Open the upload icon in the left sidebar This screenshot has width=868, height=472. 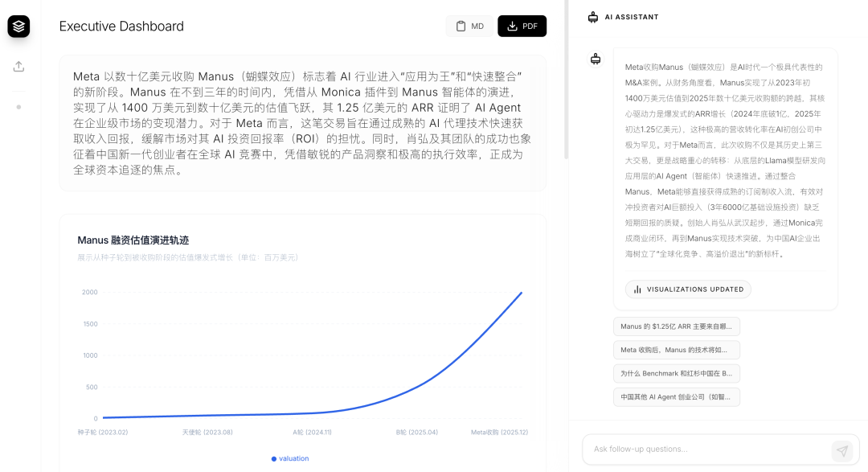point(18,67)
